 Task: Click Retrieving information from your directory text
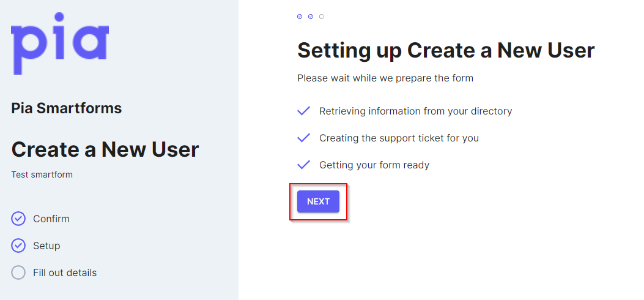point(416,111)
